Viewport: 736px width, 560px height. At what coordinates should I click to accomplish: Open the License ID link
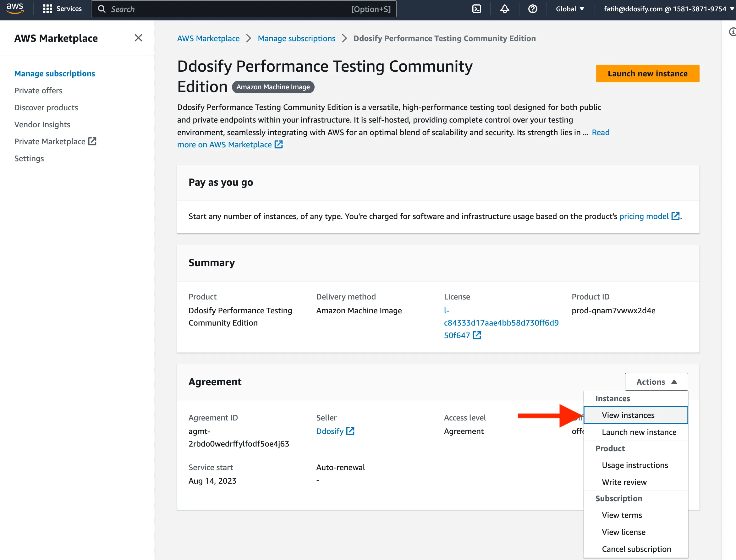click(x=501, y=323)
